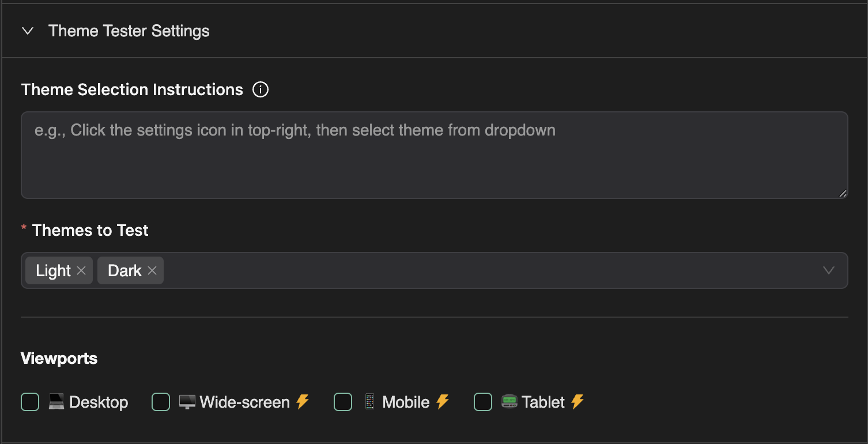This screenshot has width=868, height=444.
Task: Click the info icon beside Theme Selection Instructions
Action: pyautogui.click(x=261, y=90)
